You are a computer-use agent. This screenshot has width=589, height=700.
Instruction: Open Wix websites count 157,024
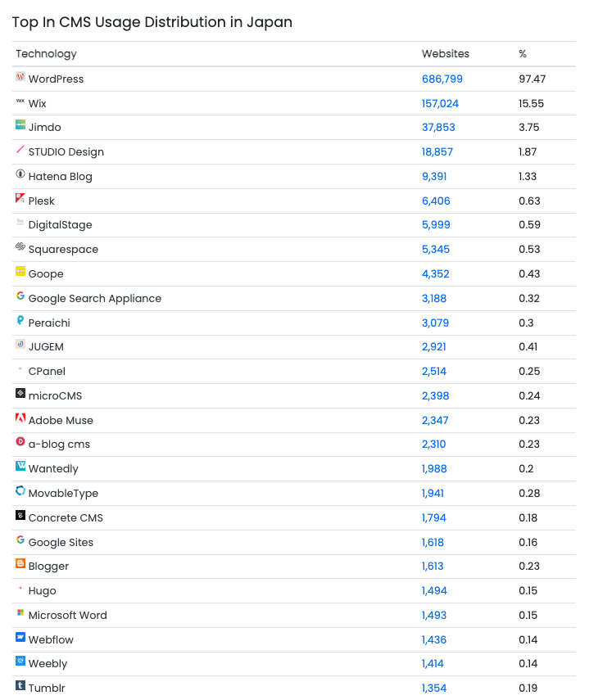(x=440, y=104)
